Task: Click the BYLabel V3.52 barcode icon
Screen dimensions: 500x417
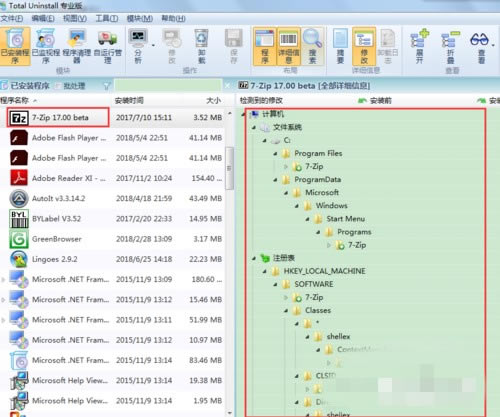Action: coord(19,219)
